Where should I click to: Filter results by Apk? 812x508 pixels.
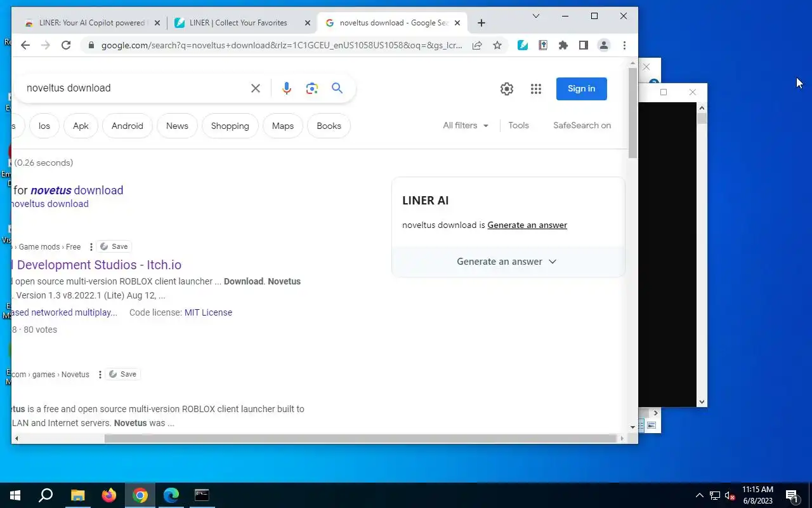(81, 126)
